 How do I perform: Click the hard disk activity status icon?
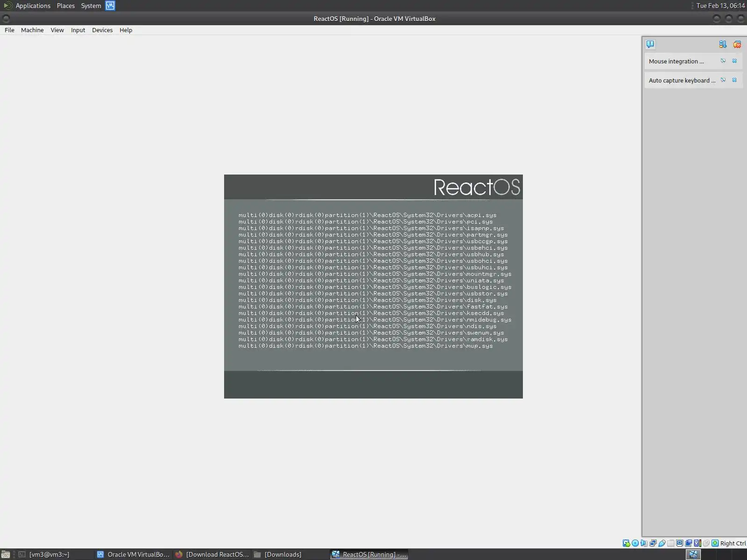point(627,543)
